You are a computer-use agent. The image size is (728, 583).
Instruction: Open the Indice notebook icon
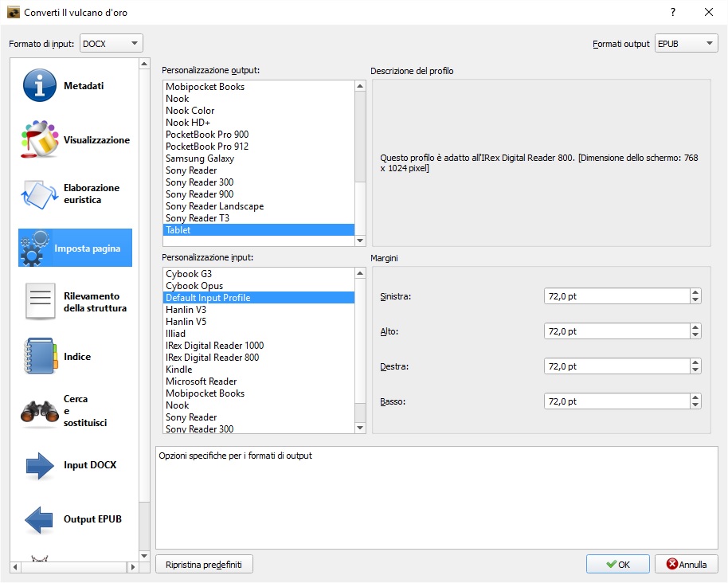point(39,356)
